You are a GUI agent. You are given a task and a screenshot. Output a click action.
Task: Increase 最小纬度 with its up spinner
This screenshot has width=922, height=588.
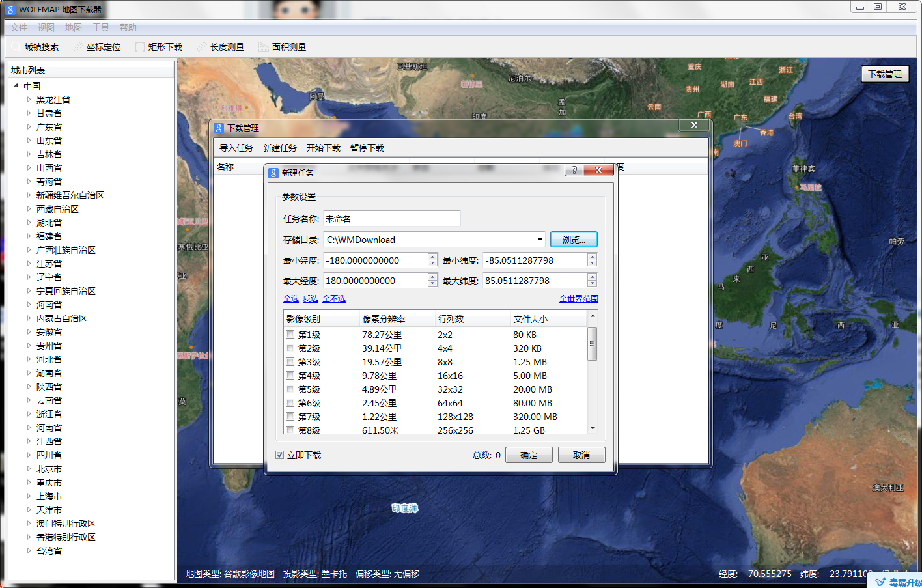[x=592, y=257]
